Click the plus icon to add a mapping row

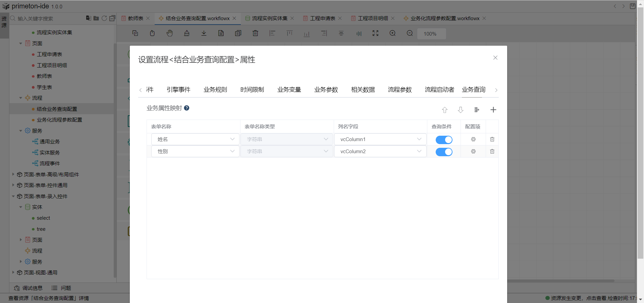493,110
